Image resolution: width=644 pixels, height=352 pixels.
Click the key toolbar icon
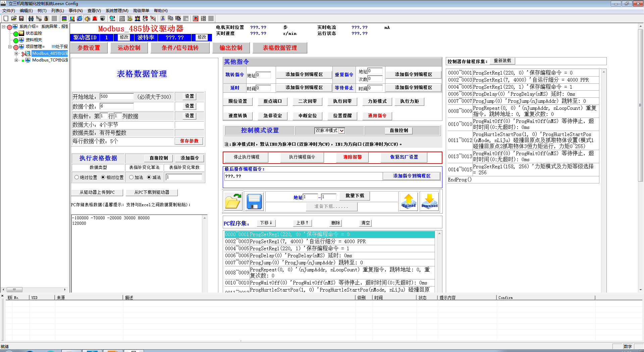[x=39, y=18]
